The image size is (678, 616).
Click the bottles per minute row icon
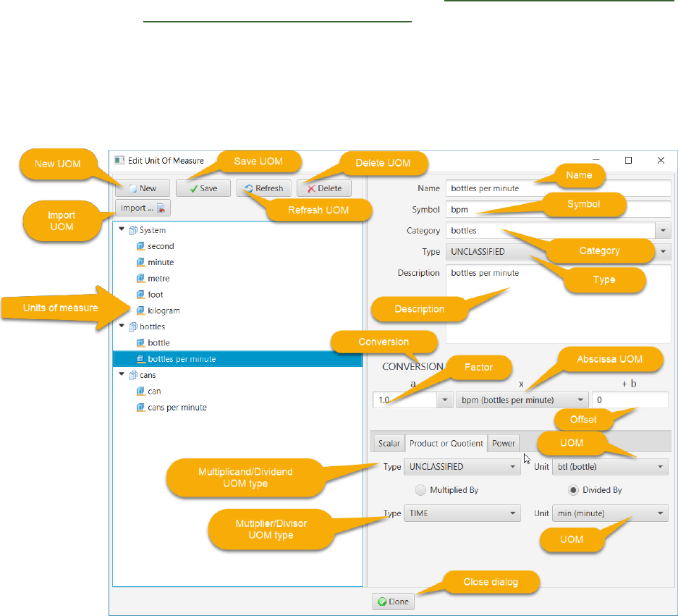point(140,359)
